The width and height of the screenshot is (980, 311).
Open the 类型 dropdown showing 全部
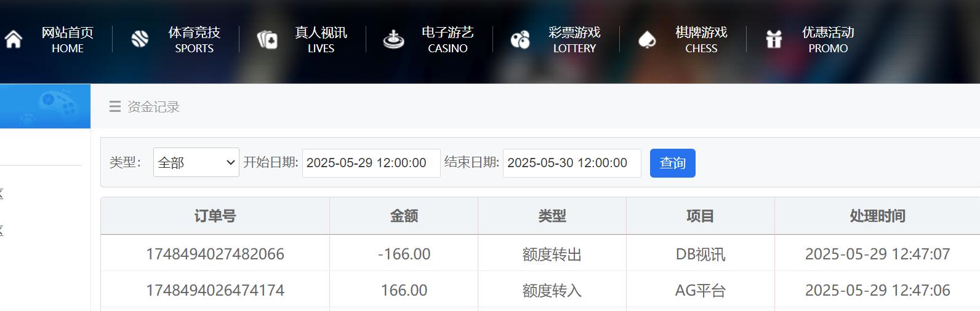click(x=196, y=163)
